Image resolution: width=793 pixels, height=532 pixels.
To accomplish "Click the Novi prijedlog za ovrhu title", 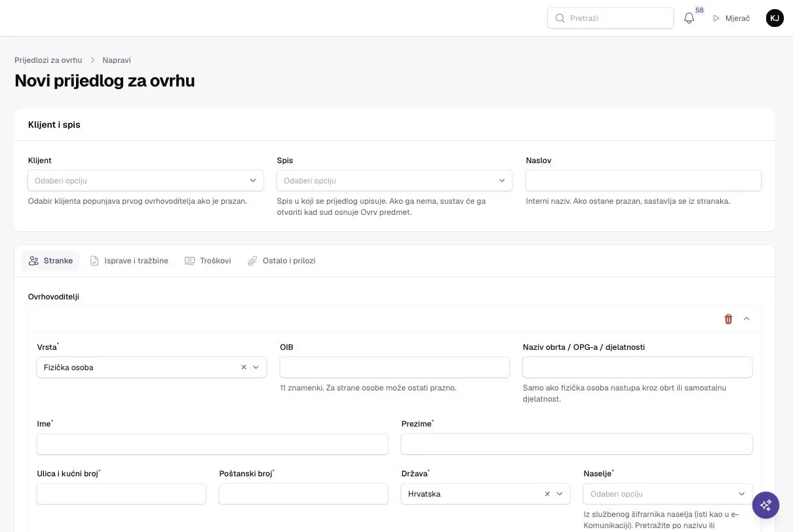I will 105,81.
